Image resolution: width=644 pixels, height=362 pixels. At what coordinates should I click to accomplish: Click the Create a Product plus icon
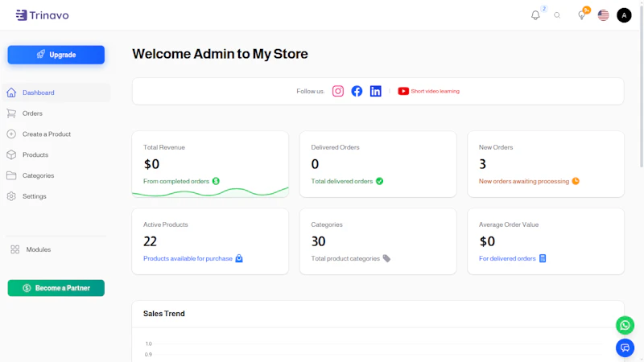click(11, 134)
